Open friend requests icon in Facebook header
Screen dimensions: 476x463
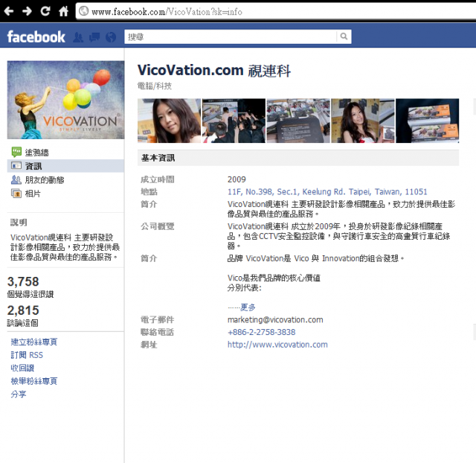[78, 37]
